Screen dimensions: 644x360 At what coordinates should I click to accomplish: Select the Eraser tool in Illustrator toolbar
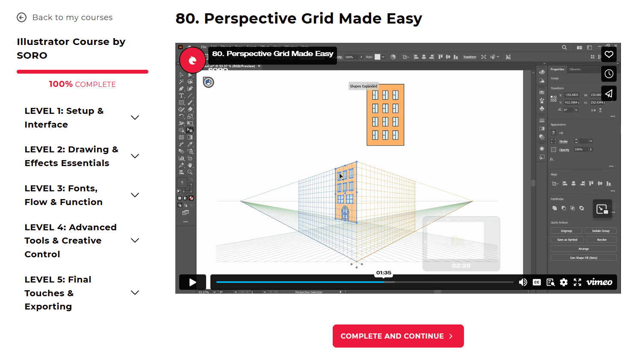(190, 110)
